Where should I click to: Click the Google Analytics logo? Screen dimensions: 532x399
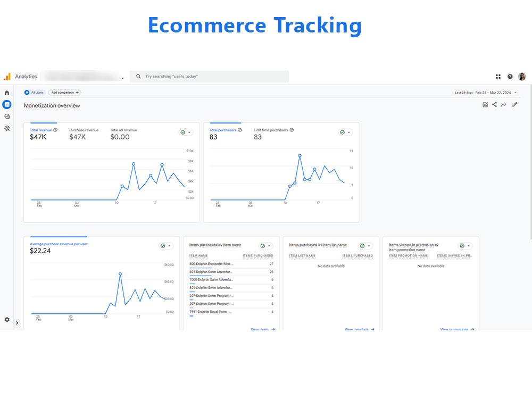pos(7,77)
